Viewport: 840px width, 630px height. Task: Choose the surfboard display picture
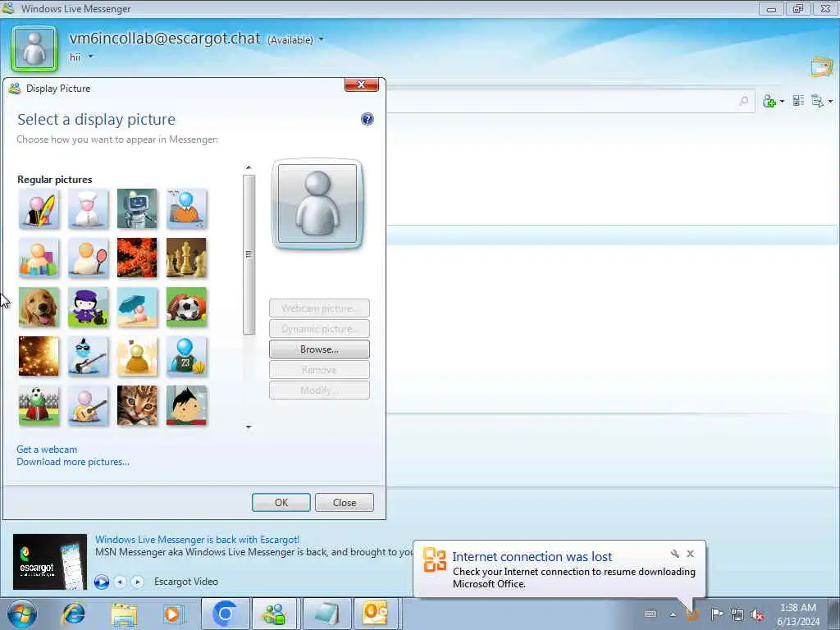[39, 208]
